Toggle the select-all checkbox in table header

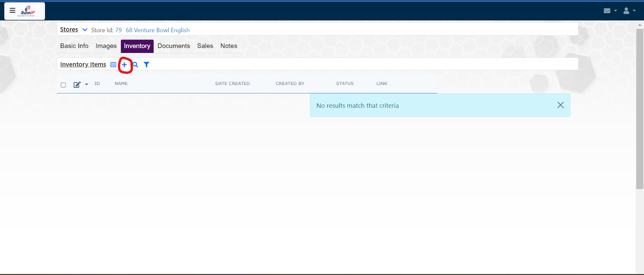(x=63, y=85)
